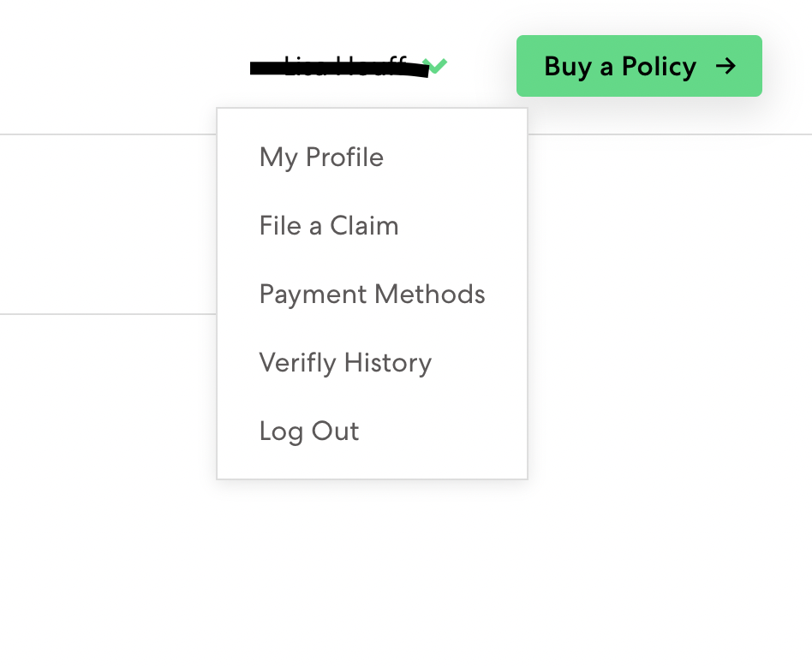Image resolution: width=812 pixels, height=666 pixels.
Task: Select File a Claim in the dropdown
Action: 329,226
